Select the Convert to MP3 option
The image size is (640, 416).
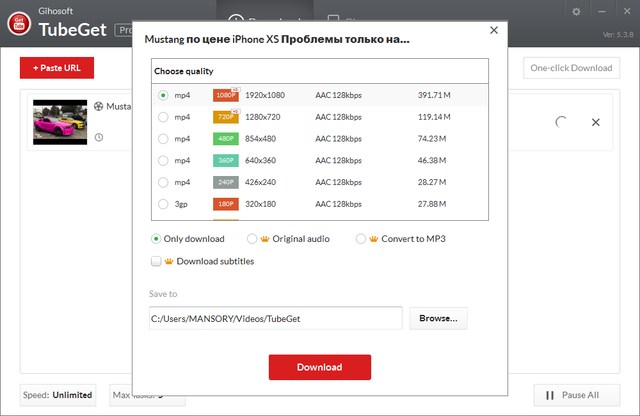click(361, 239)
